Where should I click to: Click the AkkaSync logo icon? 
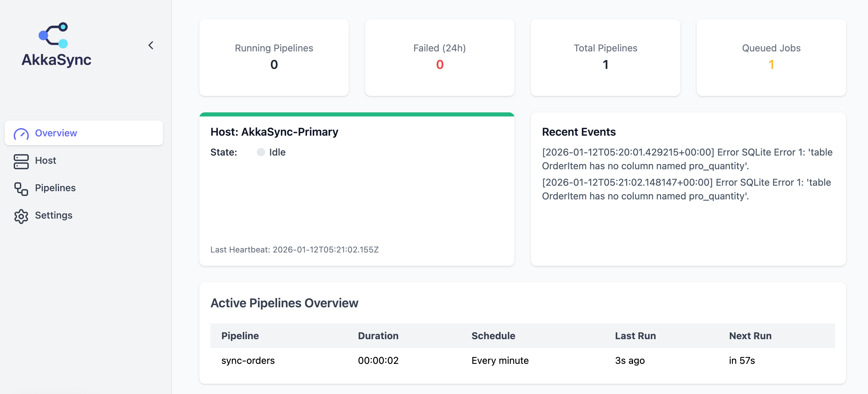tap(53, 35)
